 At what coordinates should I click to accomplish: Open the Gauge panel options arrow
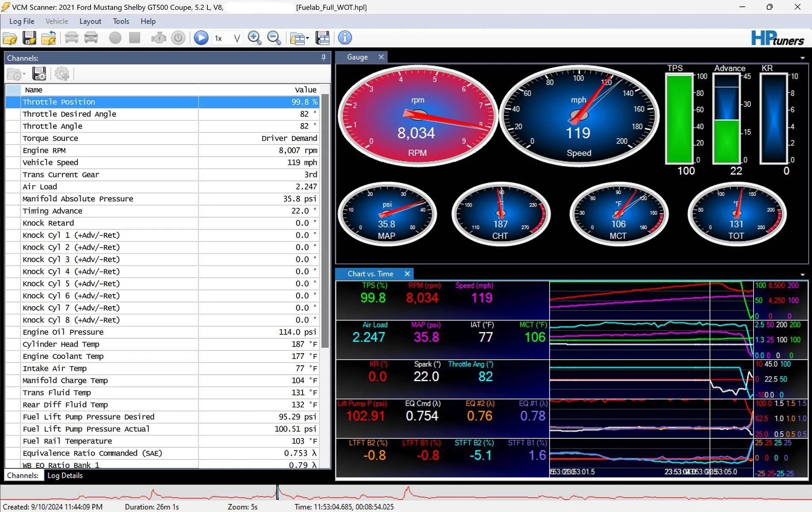(802, 58)
